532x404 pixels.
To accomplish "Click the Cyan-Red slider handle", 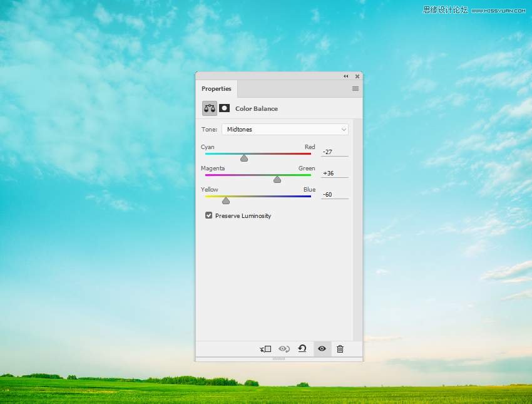I will [x=244, y=158].
